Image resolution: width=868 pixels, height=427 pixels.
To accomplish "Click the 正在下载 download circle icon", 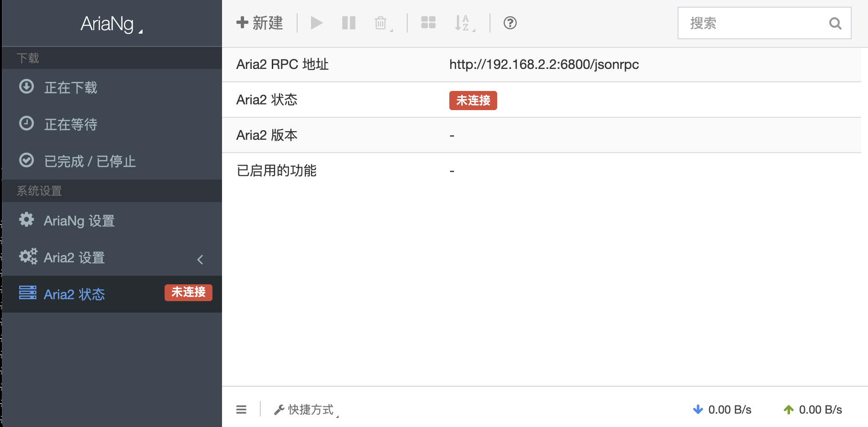I will click(x=26, y=87).
